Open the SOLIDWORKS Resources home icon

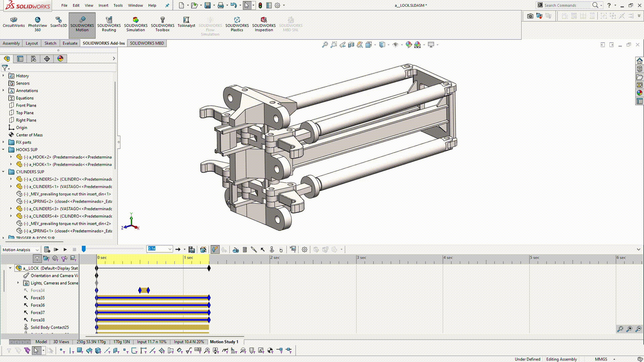pyautogui.click(x=640, y=61)
